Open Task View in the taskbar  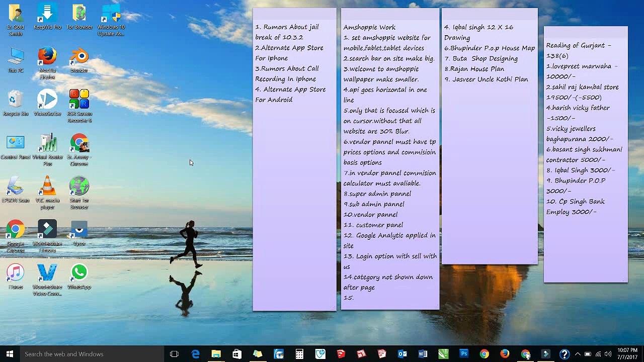click(x=174, y=354)
